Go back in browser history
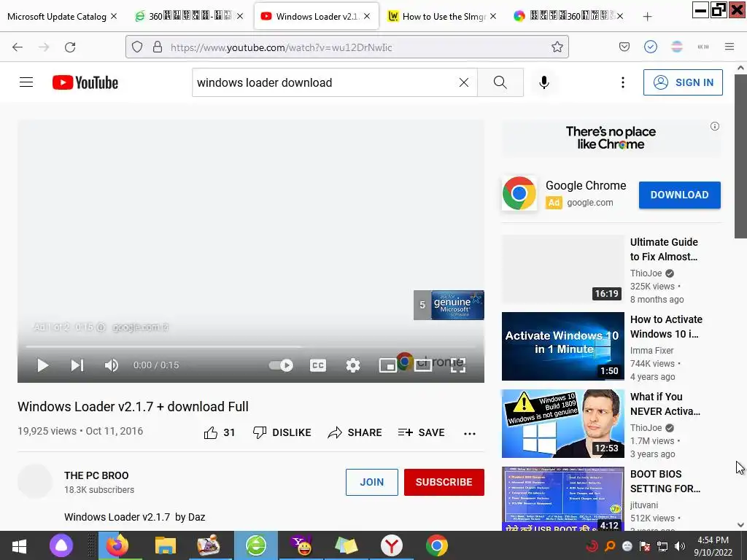The height and width of the screenshot is (560, 747). click(18, 47)
